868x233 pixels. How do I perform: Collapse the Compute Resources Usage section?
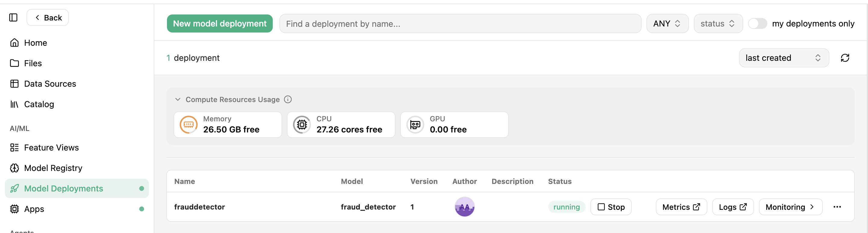(178, 99)
